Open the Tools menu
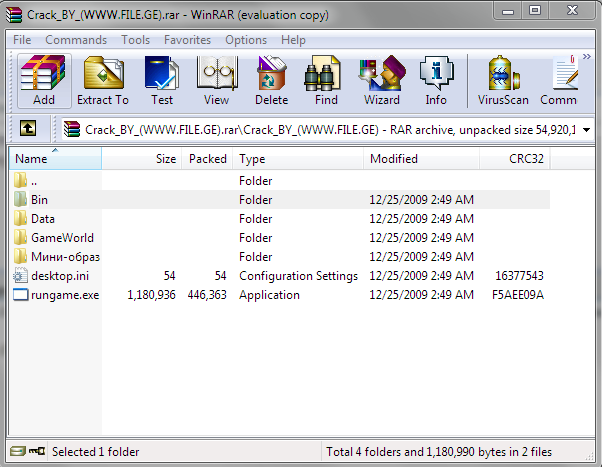Screen dimensions: 602x467 point(136,40)
